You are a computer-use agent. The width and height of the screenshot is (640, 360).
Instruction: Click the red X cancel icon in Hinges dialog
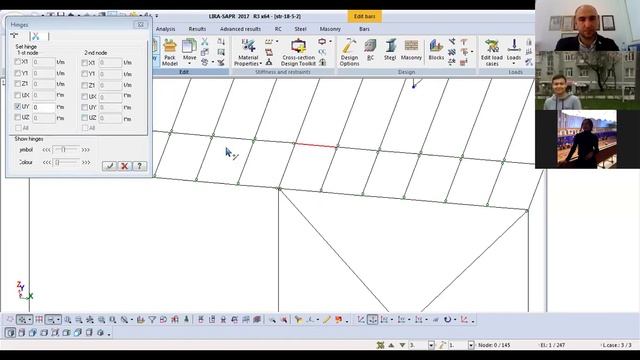click(x=124, y=166)
